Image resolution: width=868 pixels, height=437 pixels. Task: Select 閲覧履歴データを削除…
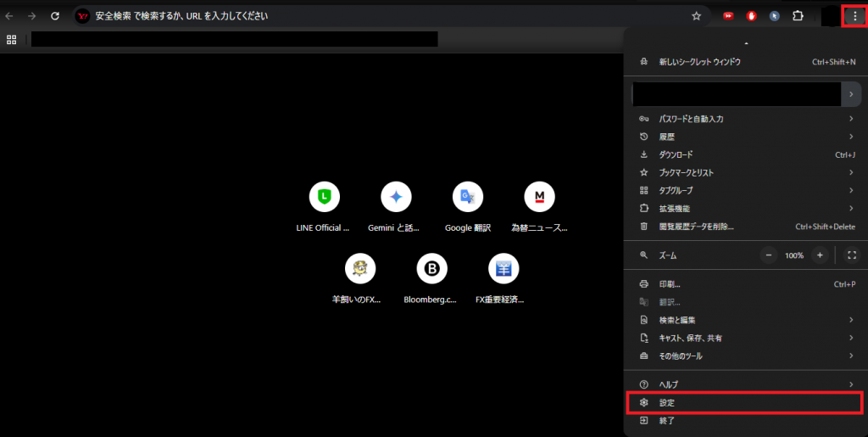[x=745, y=227]
